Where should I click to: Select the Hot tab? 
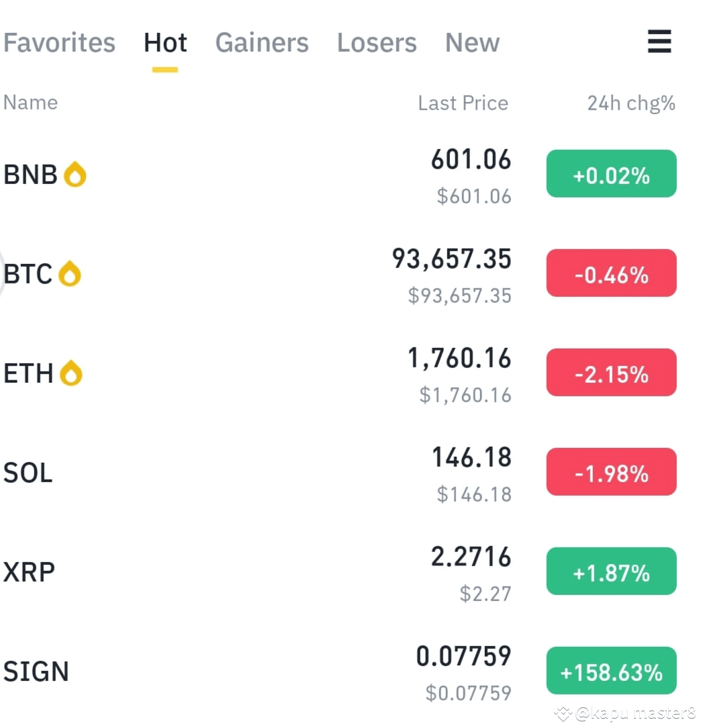click(165, 43)
